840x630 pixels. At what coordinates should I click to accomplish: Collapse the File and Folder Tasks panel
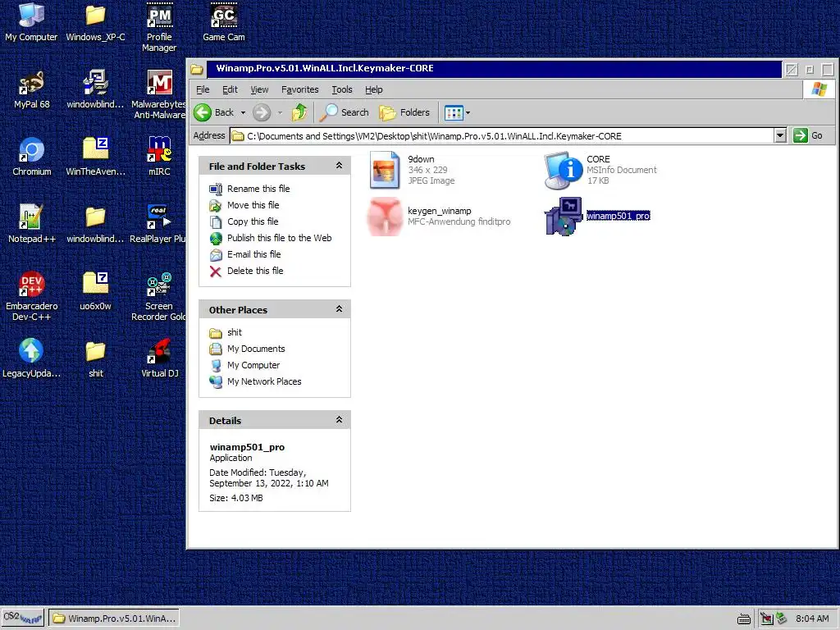click(339, 166)
